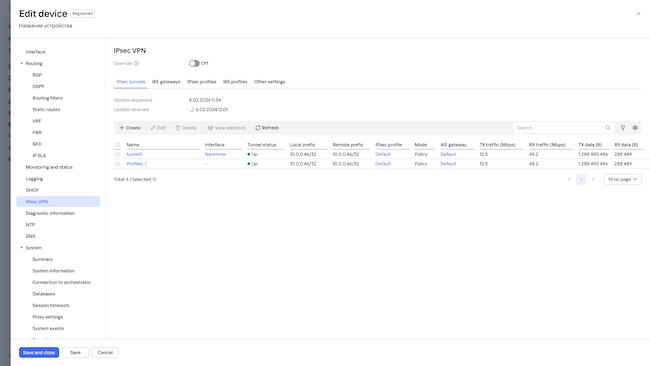Image resolution: width=650 pixels, height=366 pixels.
Task: Open NTP in sidebar
Action: click(30, 225)
